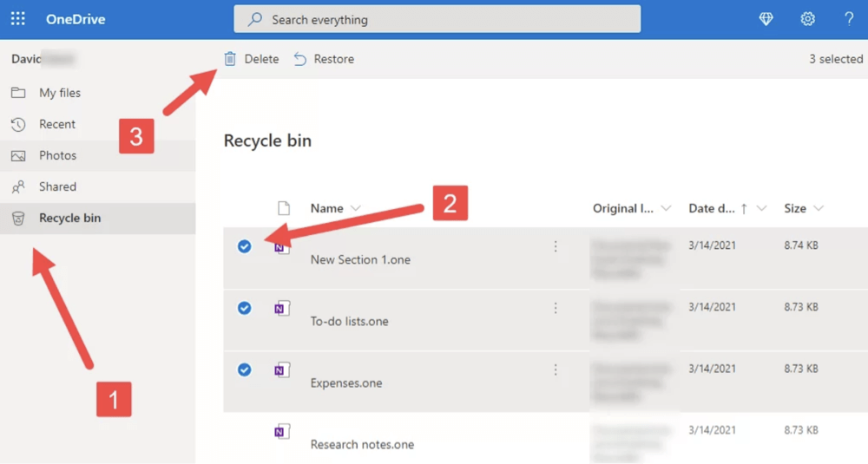Open the settings gear
The image size is (868, 464).
807,19
